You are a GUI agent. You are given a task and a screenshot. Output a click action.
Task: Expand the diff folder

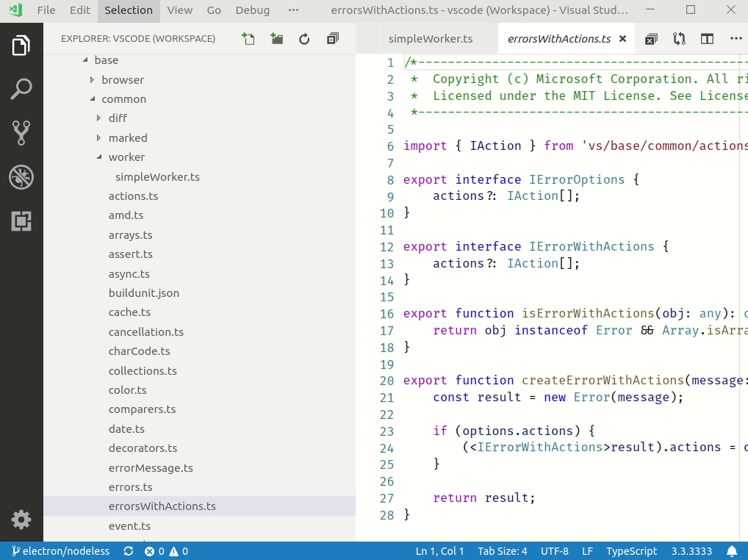(x=98, y=118)
